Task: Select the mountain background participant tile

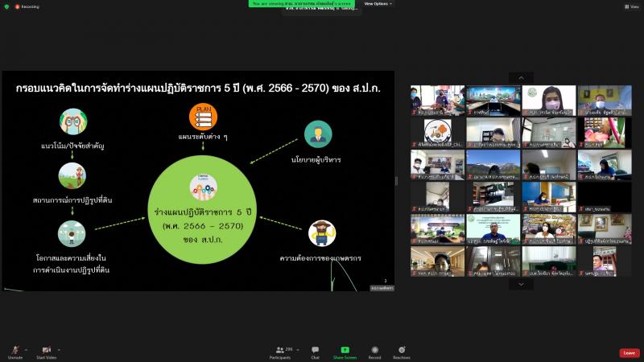Action: [x=493, y=165]
